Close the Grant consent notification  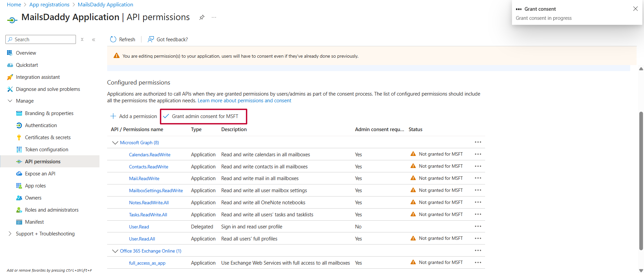click(635, 9)
